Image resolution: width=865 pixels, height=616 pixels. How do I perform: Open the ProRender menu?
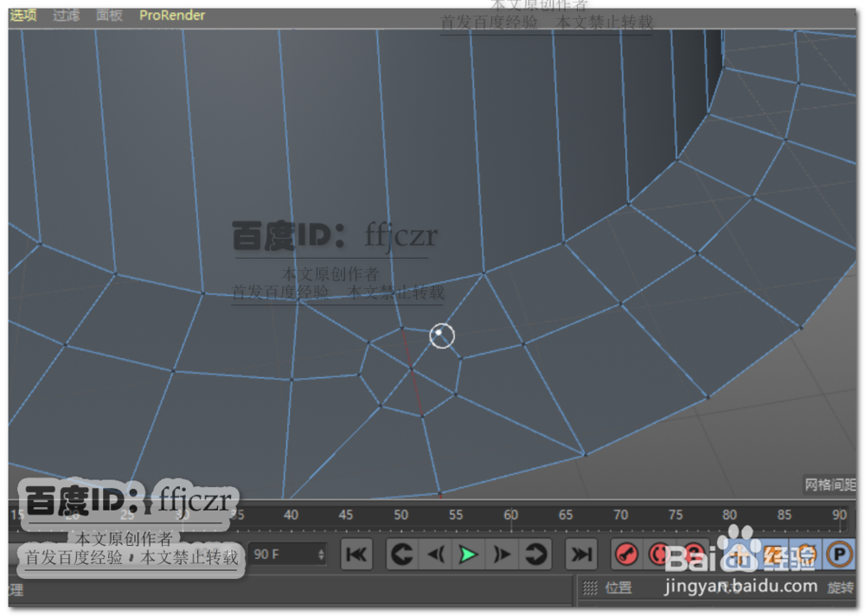tap(172, 15)
